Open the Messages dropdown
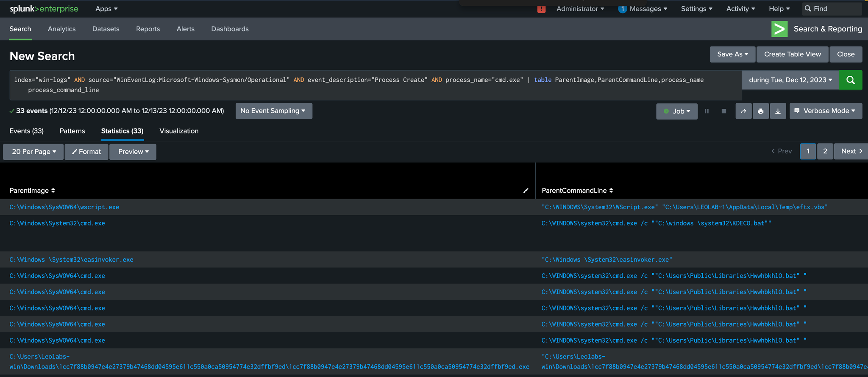 click(x=648, y=9)
